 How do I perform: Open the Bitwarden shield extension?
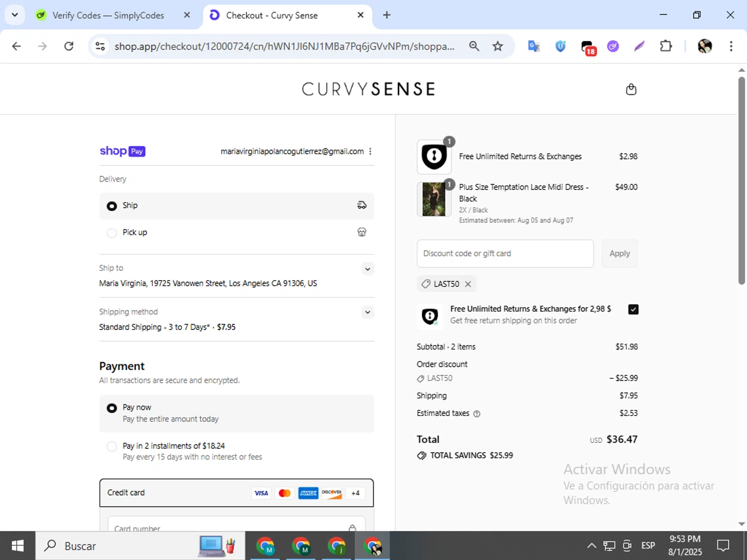(x=560, y=46)
